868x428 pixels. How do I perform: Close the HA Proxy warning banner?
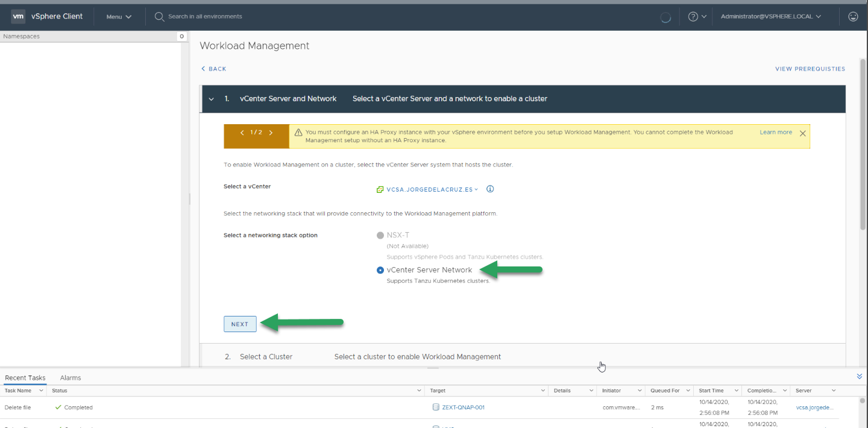click(802, 133)
